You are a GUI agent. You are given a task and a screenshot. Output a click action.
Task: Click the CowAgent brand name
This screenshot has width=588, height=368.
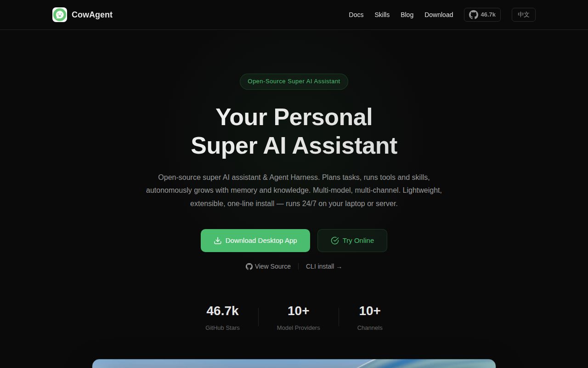coord(92,15)
